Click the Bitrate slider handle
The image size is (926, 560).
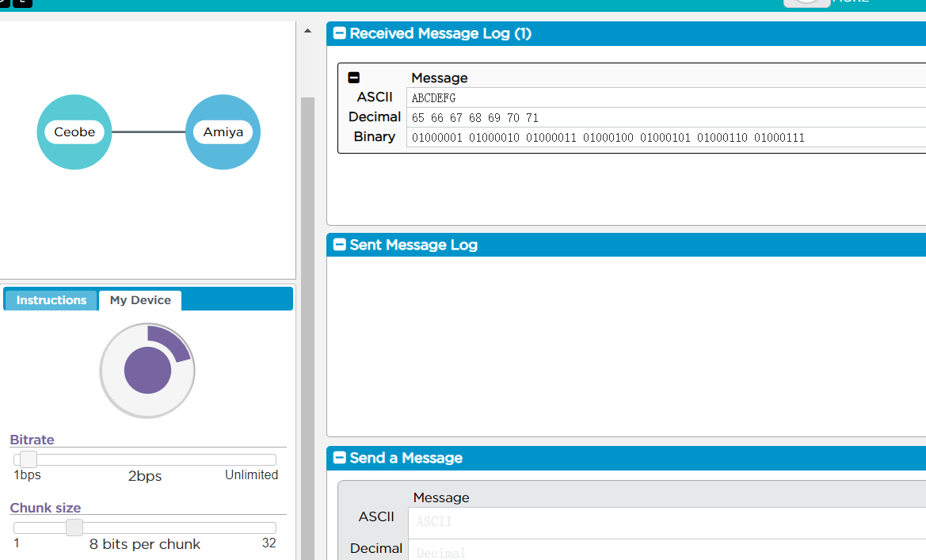29,459
